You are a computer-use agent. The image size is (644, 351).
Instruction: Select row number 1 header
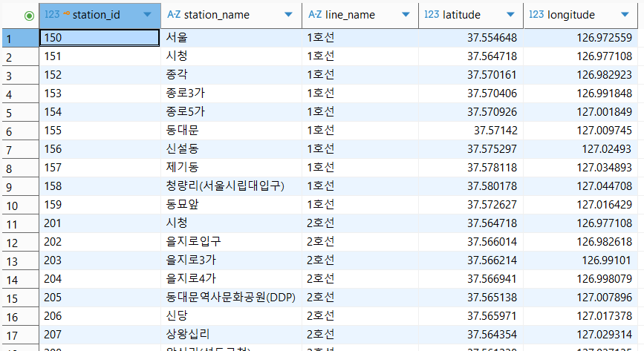click(x=21, y=38)
